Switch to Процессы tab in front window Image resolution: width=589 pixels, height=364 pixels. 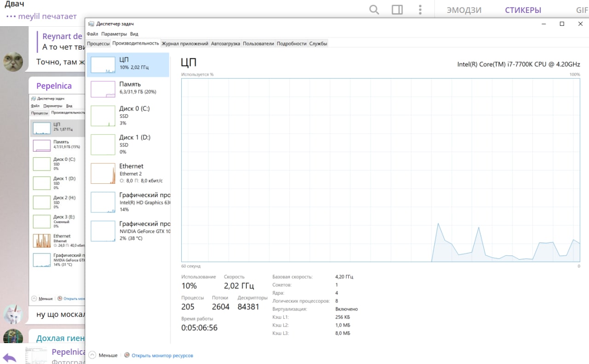pos(98,44)
